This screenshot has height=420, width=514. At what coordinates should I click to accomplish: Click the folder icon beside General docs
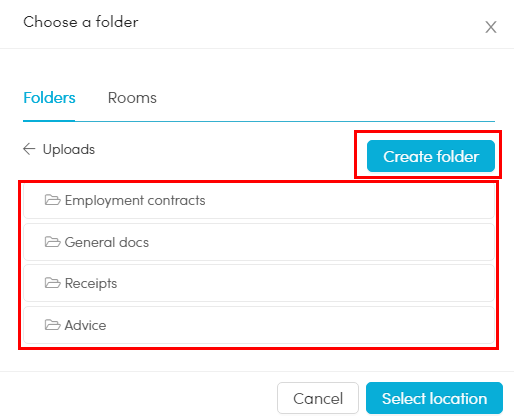point(53,242)
